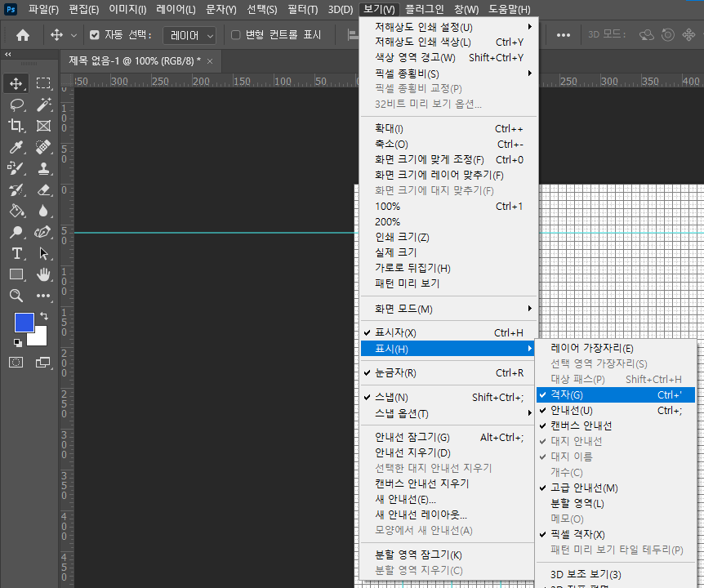This screenshot has width=704, height=588.
Task: Select the Zoom tool
Action: [x=17, y=296]
